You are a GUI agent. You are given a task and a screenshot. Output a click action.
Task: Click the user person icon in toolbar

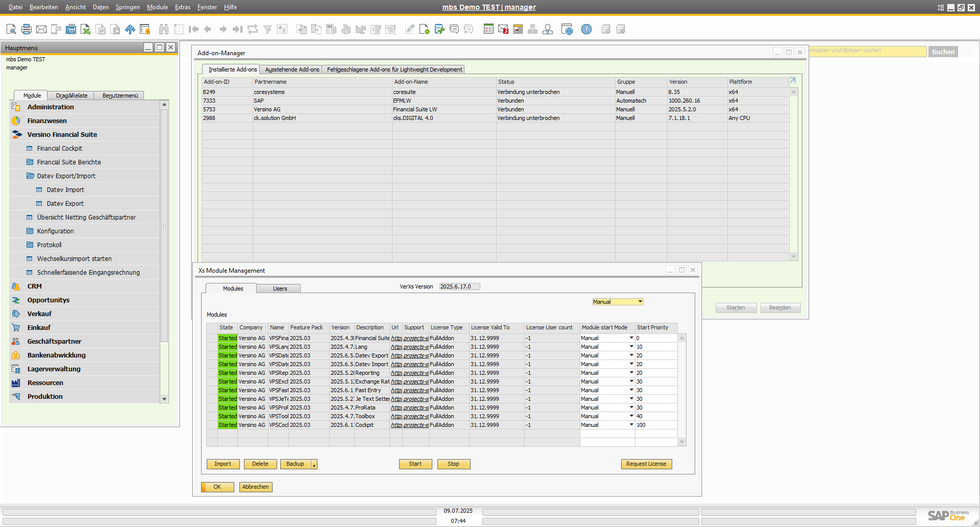pos(548,29)
